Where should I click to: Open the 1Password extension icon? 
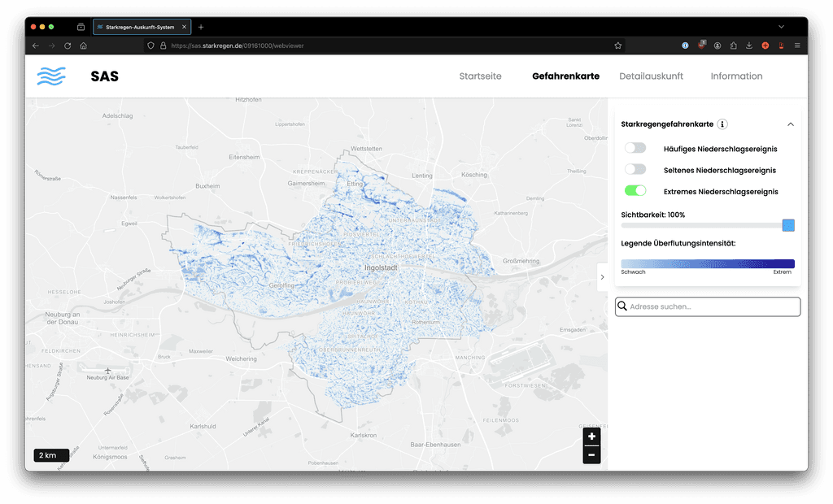685,46
